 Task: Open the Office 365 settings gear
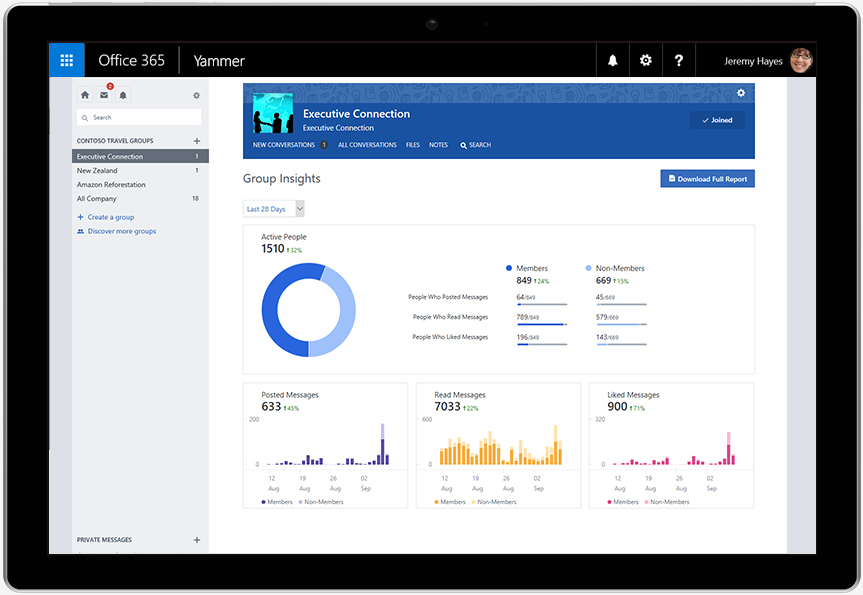pos(646,61)
